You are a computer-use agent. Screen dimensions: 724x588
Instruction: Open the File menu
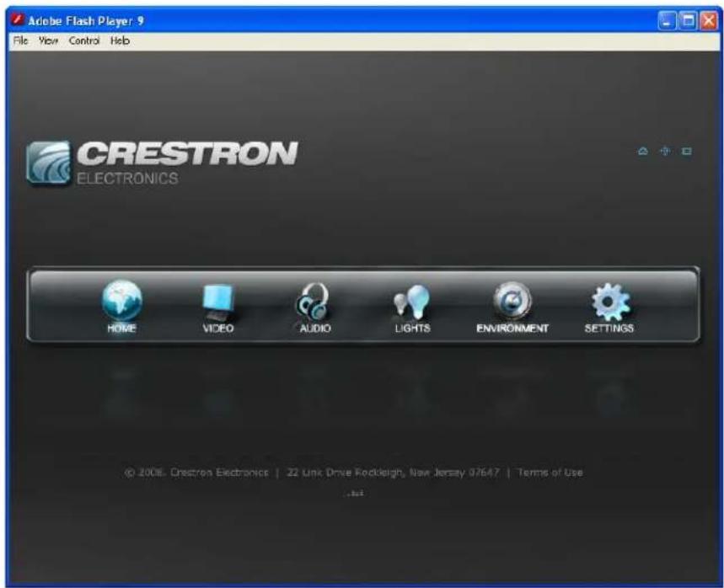[x=20, y=40]
